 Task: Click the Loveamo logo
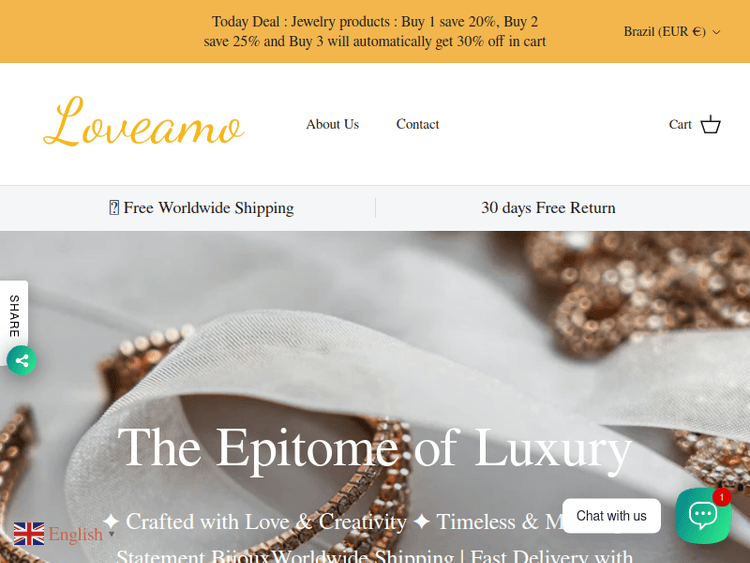click(x=144, y=121)
